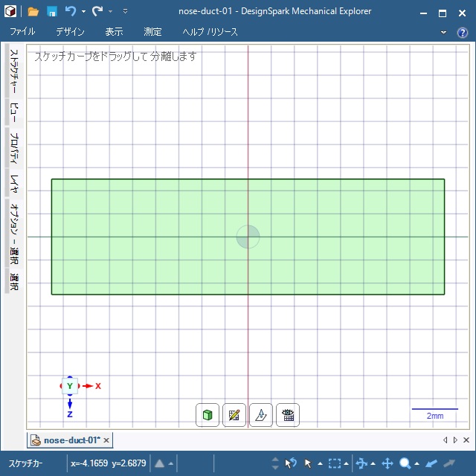The height and width of the screenshot is (476, 476).
Task: Open the 測定 tab
Action: click(x=152, y=32)
